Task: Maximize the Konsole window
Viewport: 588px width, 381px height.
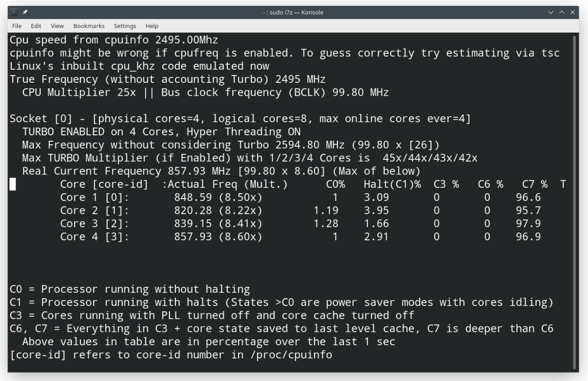Action: click(x=563, y=12)
